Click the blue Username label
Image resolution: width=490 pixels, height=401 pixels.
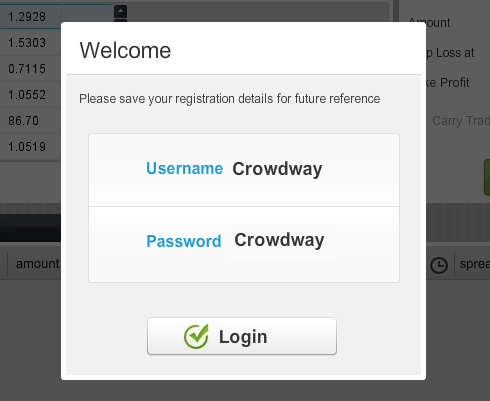(x=184, y=168)
